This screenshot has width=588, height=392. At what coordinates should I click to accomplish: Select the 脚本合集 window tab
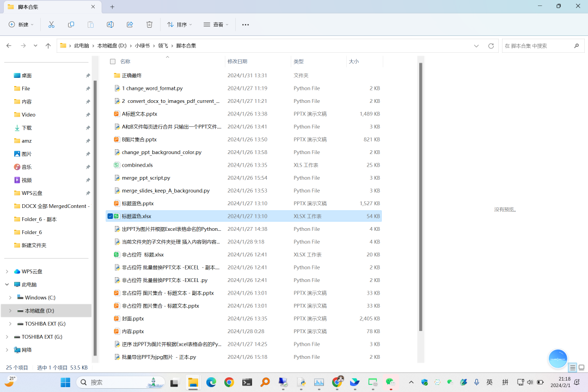point(52,7)
